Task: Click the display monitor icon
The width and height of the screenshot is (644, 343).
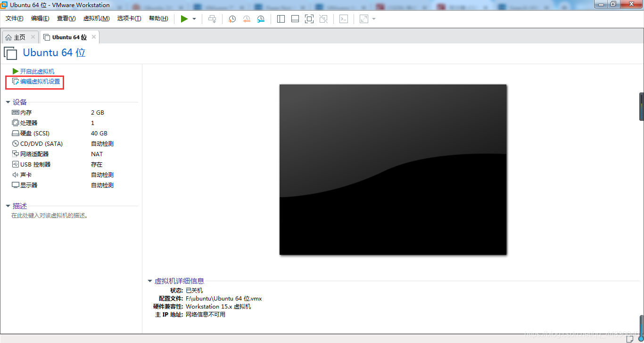Action: coord(16,185)
